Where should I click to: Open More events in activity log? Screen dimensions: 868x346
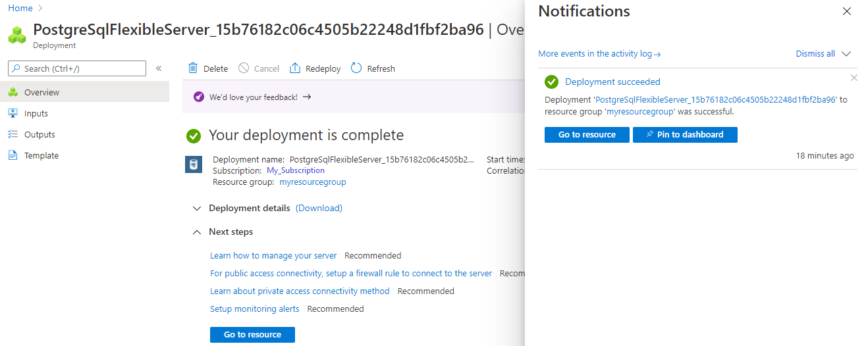point(599,54)
